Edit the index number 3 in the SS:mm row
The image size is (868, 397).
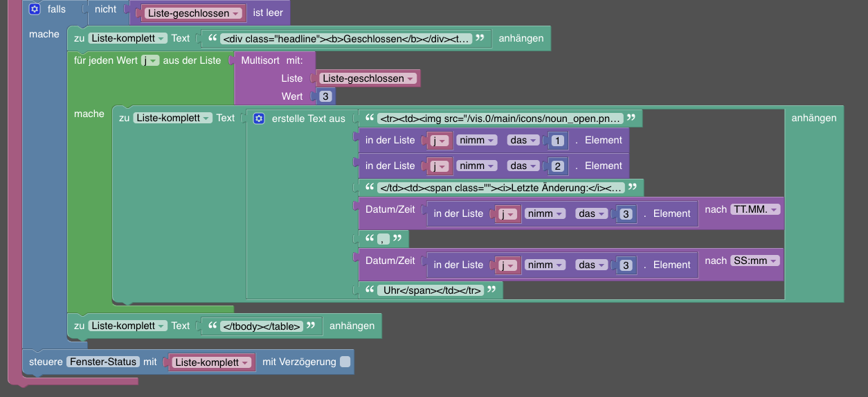click(626, 265)
